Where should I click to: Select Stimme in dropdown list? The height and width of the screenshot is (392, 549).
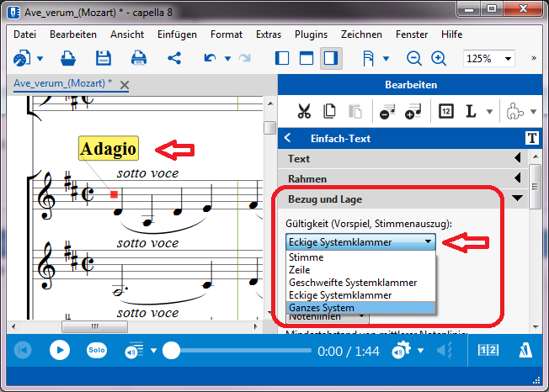pos(361,257)
